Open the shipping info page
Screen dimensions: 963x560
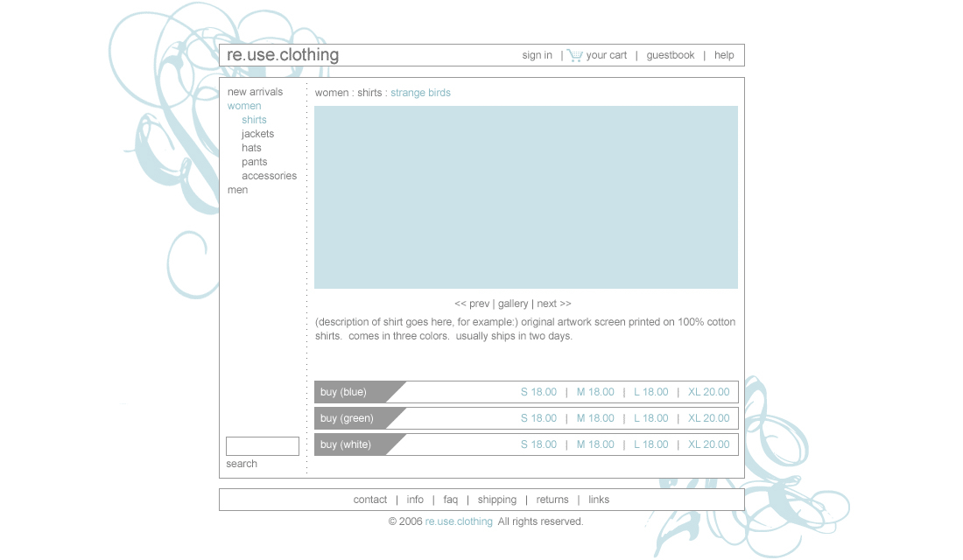[x=496, y=500]
